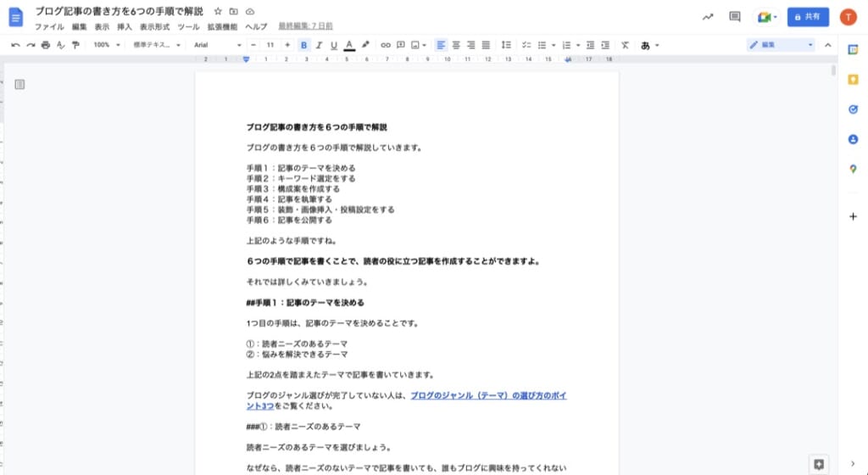Star this document
Screen dimensions: 868x475
click(218, 11)
